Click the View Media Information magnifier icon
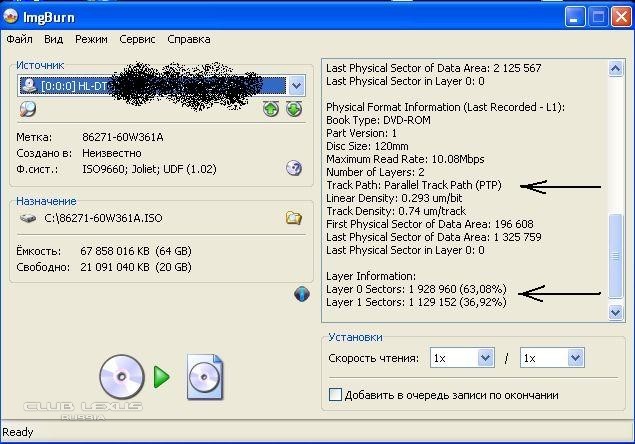The height and width of the screenshot is (444, 635). pyautogui.click(x=28, y=109)
